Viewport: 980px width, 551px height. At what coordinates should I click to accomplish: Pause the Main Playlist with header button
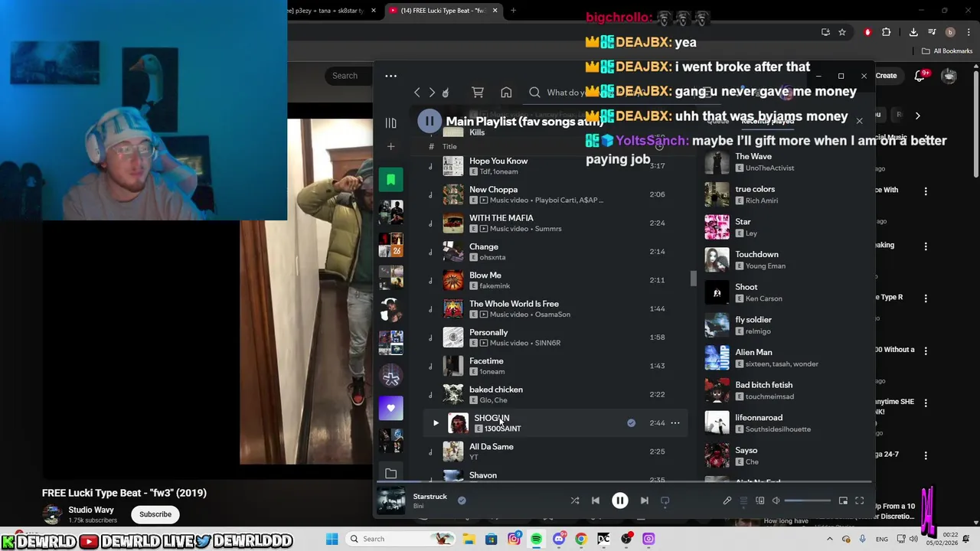click(430, 121)
